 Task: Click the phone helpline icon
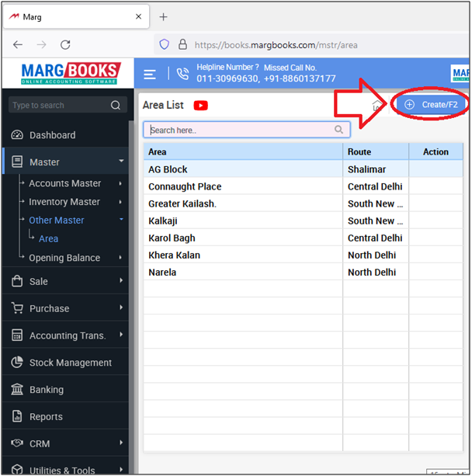click(x=182, y=74)
